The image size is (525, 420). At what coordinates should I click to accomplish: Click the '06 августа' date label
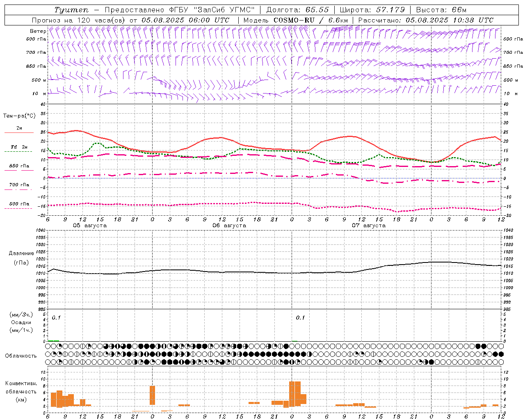tap(229, 226)
